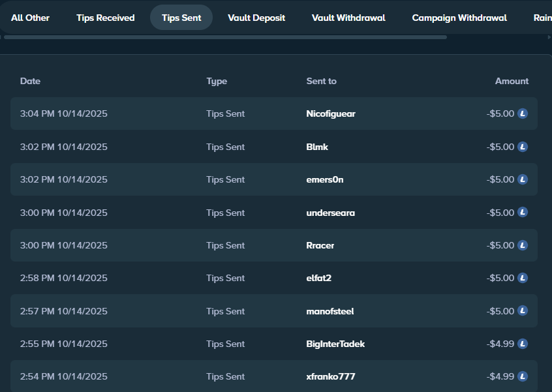The height and width of the screenshot is (392, 552).
Task: Open the Vault Deposit tab
Action: pos(256,18)
